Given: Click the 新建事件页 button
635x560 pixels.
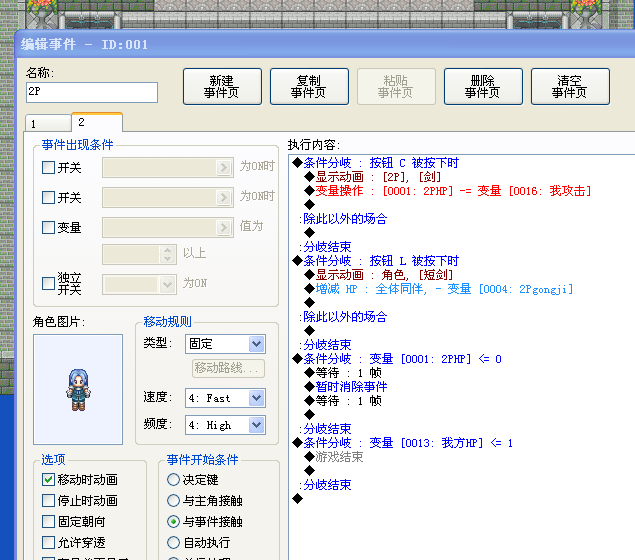Looking at the screenshot, I should coord(222,86).
